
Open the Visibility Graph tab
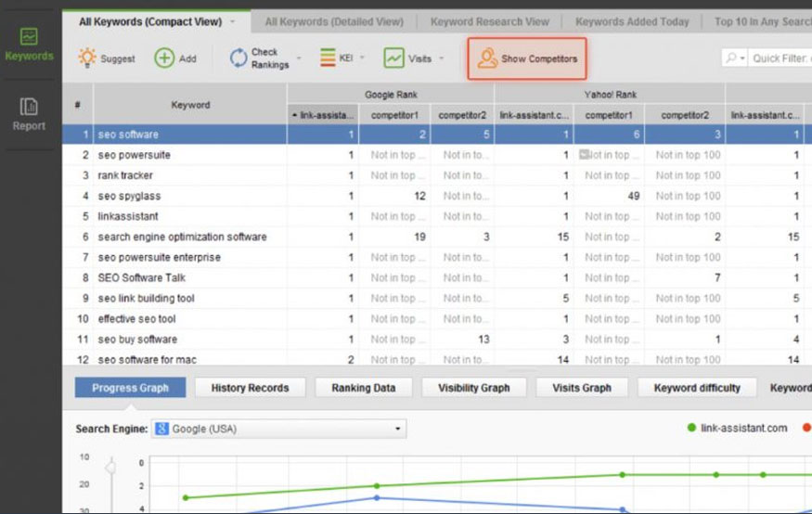click(474, 388)
